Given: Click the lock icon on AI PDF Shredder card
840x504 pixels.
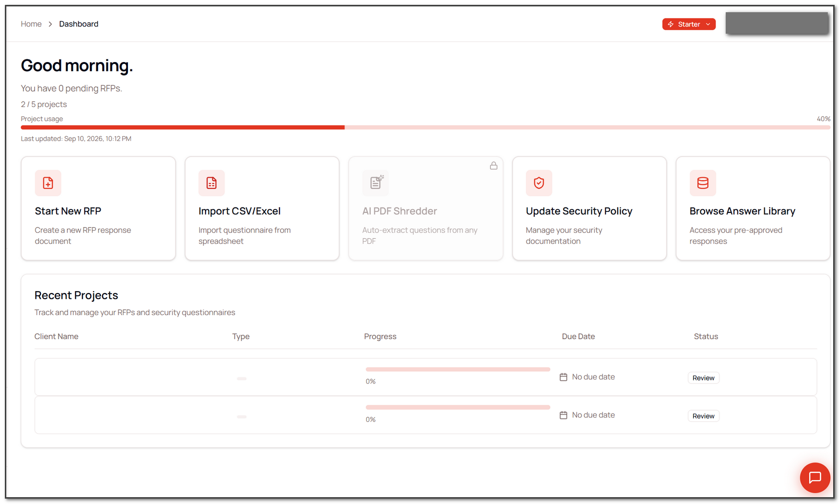Looking at the screenshot, I should pyautogui.click(x=494, y=166).
